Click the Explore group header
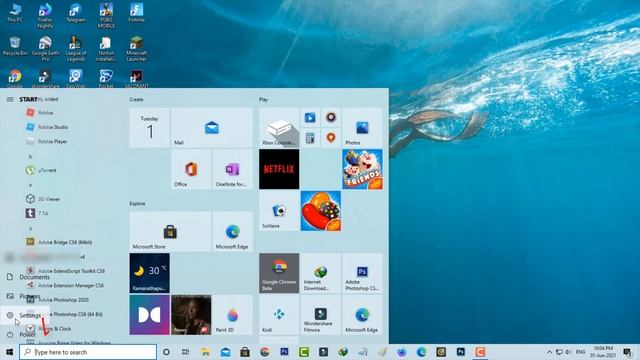640x360 pixels. point(137,203)
